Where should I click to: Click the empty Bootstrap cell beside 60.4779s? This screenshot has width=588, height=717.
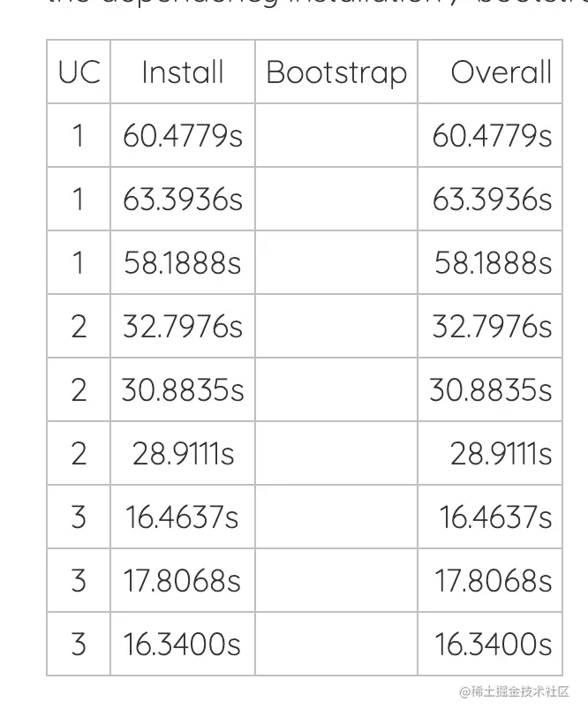point(336,135)
